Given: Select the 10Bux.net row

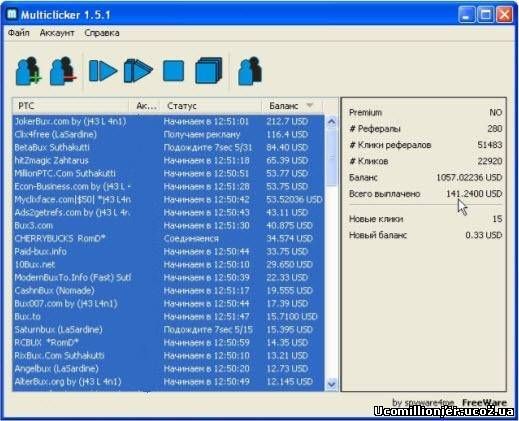Looking at the screenshot, I should coord(168,264).
